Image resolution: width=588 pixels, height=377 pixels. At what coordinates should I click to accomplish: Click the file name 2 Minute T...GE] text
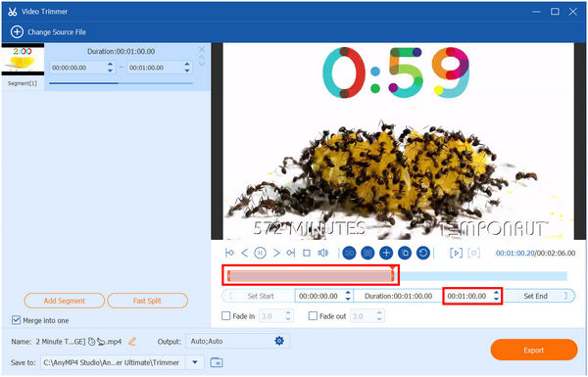pyautogui.click(x=61, y=342)
